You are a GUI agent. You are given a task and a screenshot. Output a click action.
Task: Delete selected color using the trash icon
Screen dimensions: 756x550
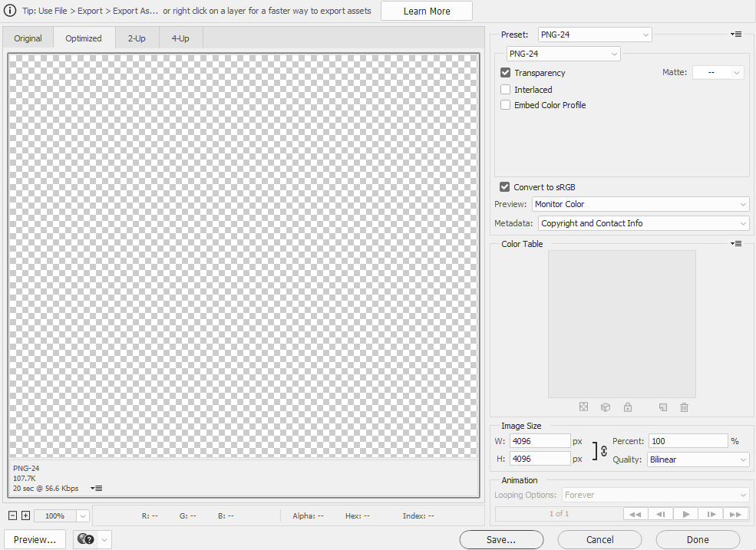point(684,407)
